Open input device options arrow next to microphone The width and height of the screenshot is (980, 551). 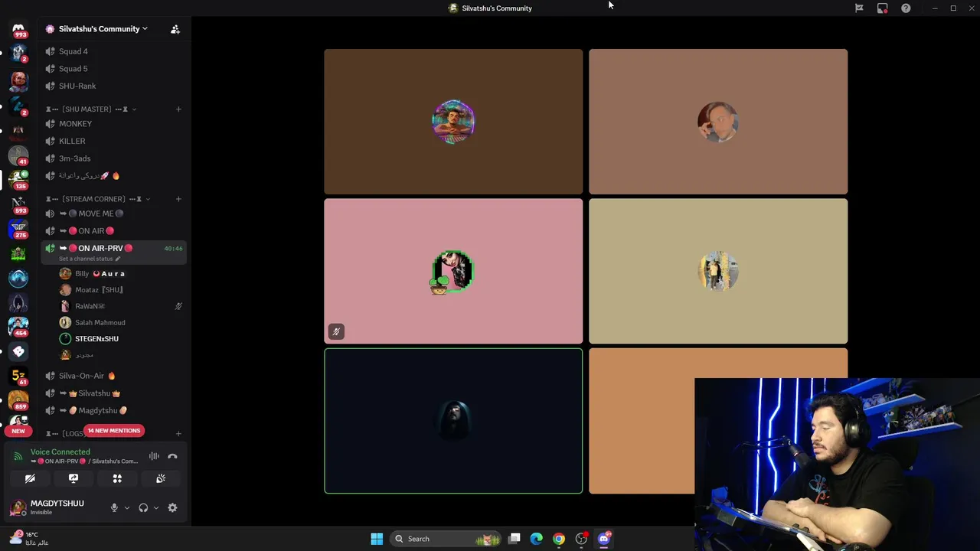[126, 507]
